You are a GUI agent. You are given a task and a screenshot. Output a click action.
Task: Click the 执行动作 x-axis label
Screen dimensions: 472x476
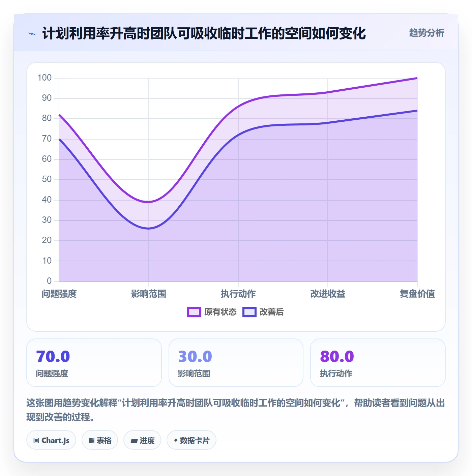tap(238, 294)
